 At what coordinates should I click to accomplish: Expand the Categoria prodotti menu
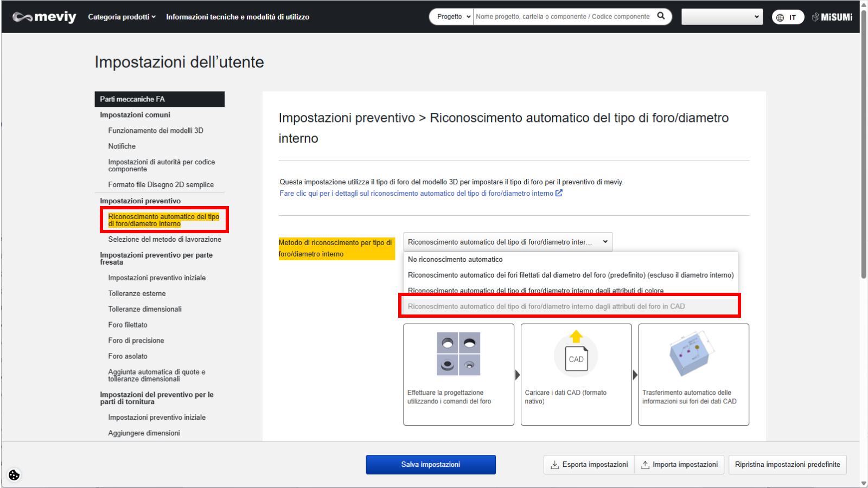click(x=122, y=17)
